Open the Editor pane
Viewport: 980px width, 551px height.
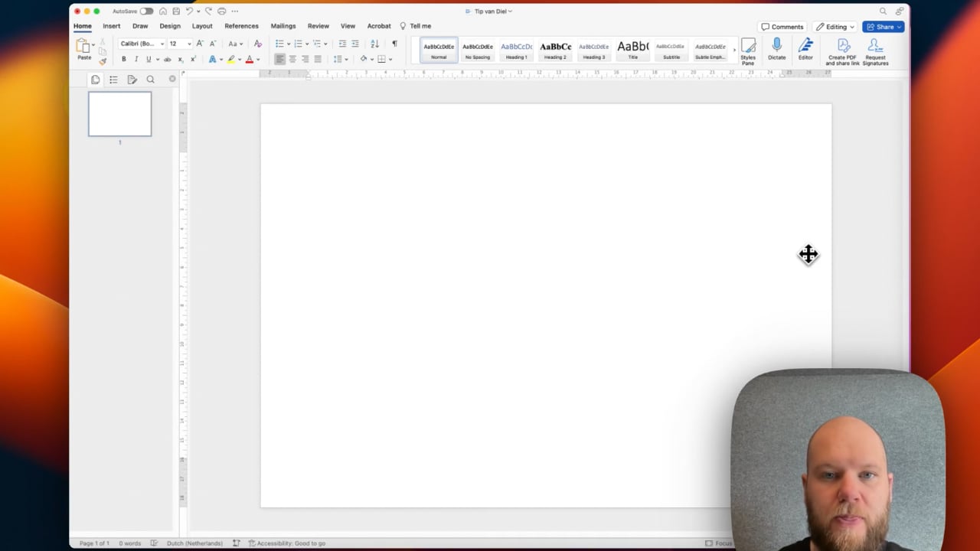pos(805,51)
